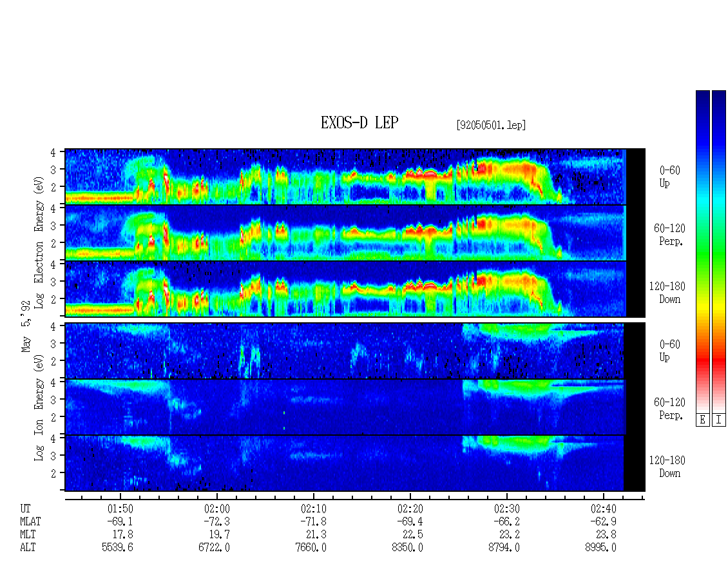Click the ALT value 6722.0
The image size is (728, 564).
(214, 548)
